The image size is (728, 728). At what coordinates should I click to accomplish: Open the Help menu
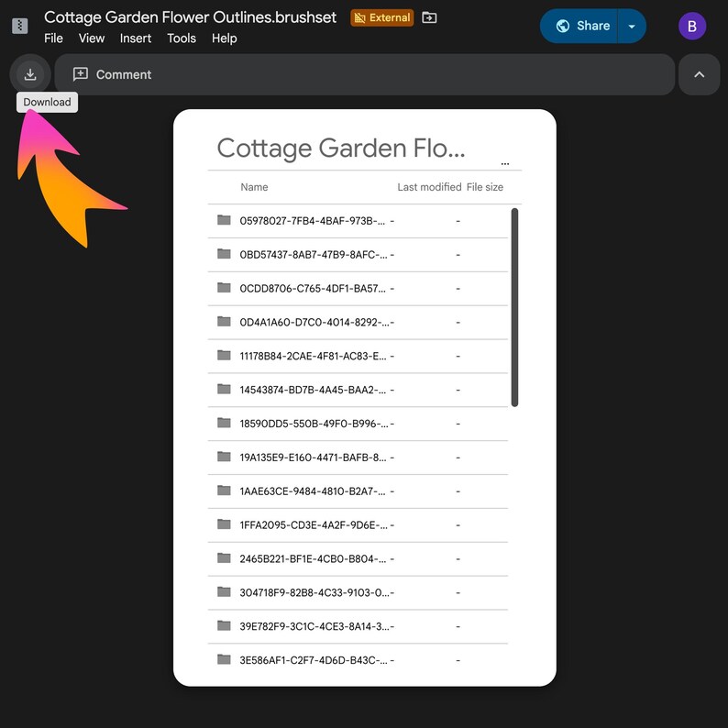coord(225,39)
